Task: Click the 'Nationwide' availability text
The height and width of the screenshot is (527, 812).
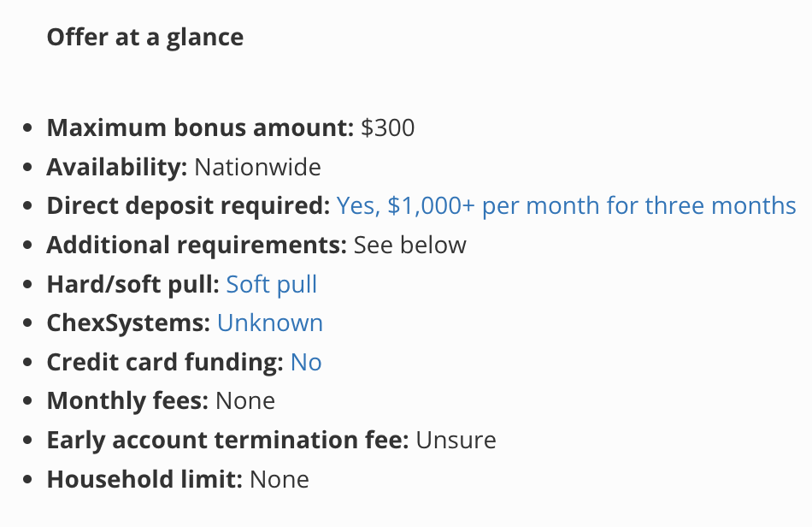Action: 257,168
